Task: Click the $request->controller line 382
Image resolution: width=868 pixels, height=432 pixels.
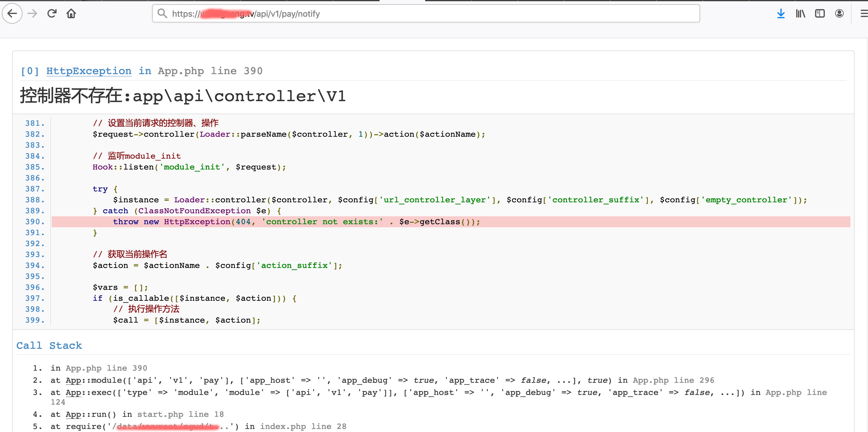Action: click(x=289, y=134)
